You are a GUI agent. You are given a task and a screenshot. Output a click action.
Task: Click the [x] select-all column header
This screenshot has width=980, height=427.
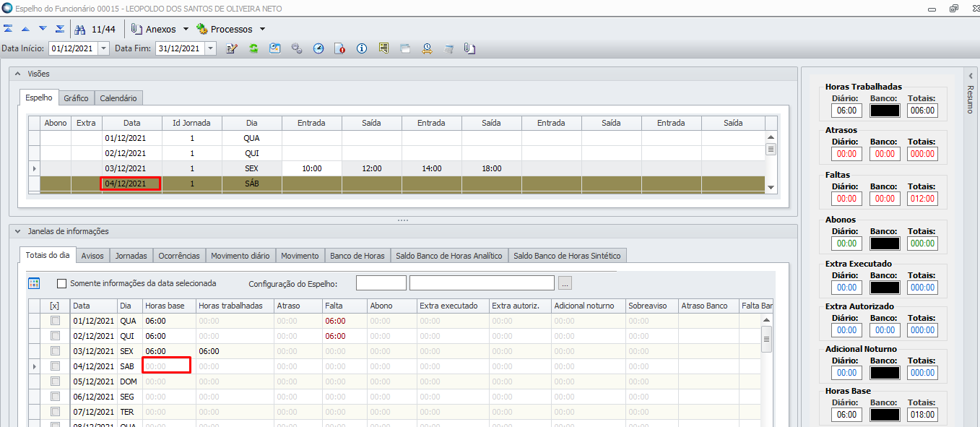coord(55,306)
